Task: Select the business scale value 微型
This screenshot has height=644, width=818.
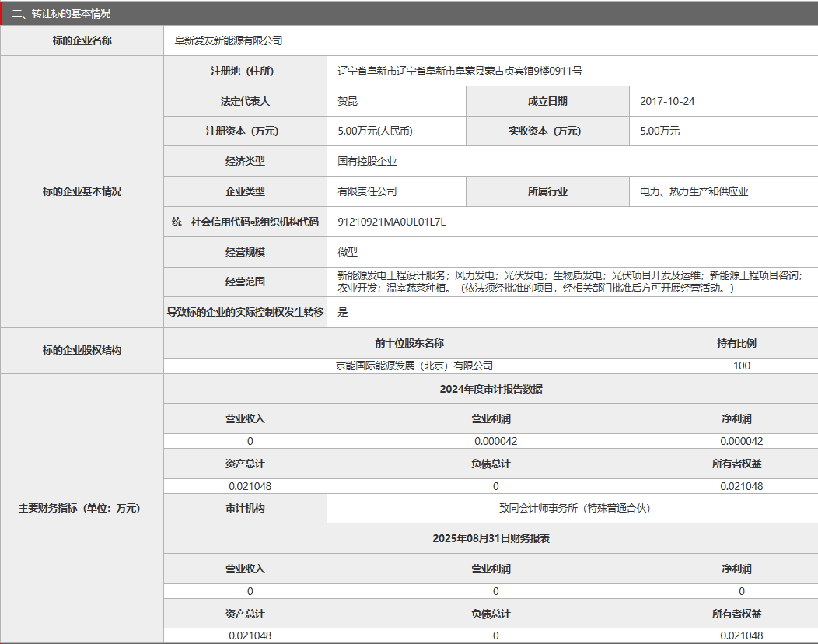Action: click(x=344, y=252)
